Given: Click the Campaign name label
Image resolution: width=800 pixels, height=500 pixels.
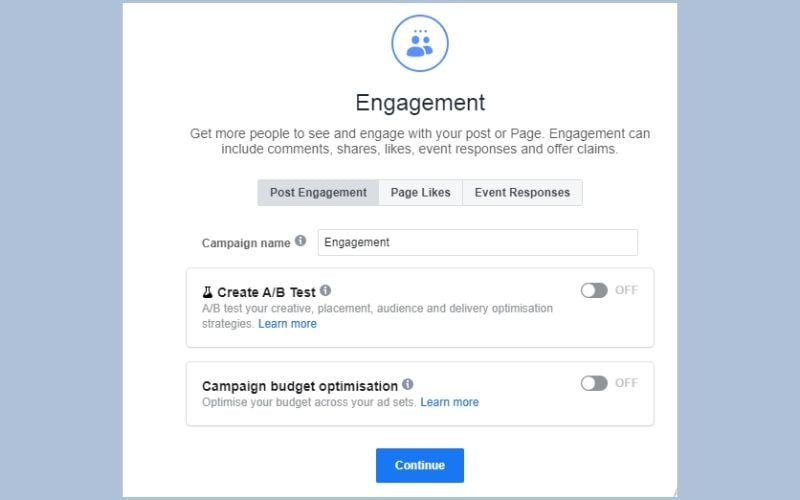Looking at the screenshot, I should [x=246, y=243].
